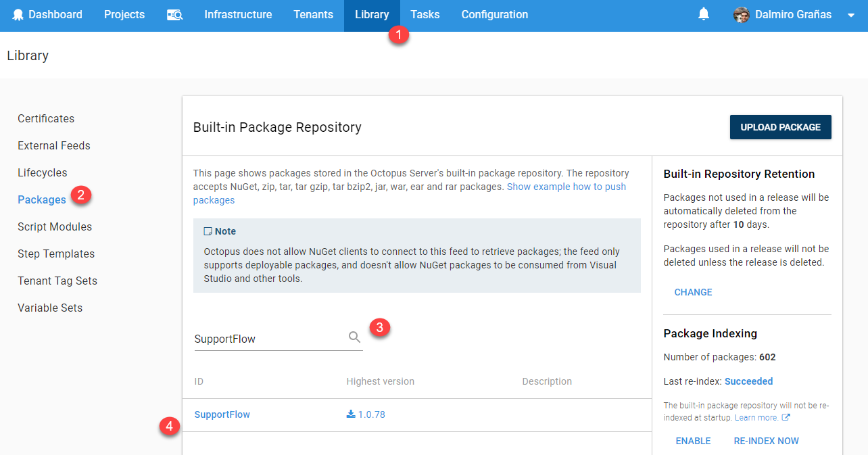Click Dalmiro Grañas user avatar
The width and height of the screenshot is (868, 455).
click(x=742, y=15)
